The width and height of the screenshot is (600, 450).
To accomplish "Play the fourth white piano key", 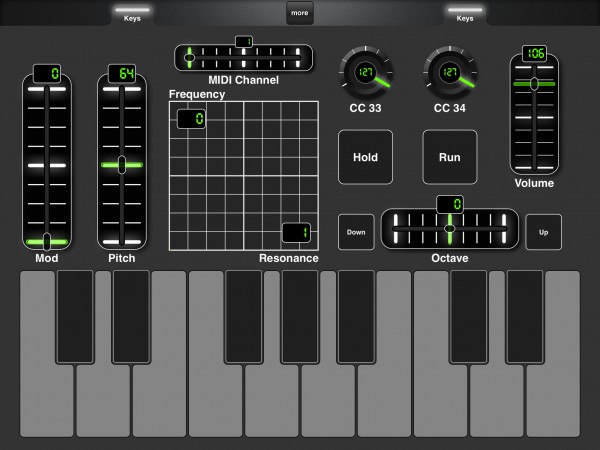I will point(215,402).
